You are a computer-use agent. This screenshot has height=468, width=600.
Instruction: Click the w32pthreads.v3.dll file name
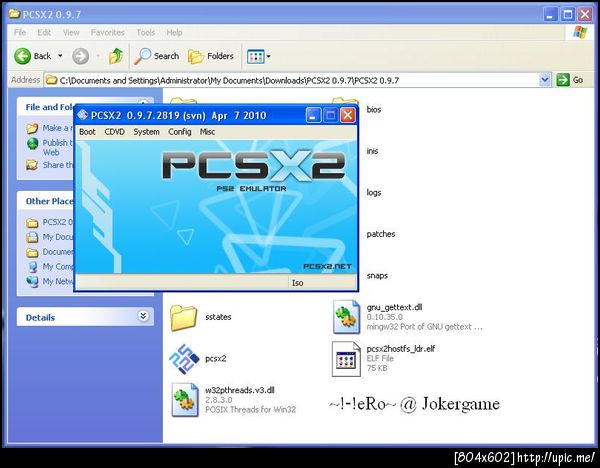pos(240,390)
